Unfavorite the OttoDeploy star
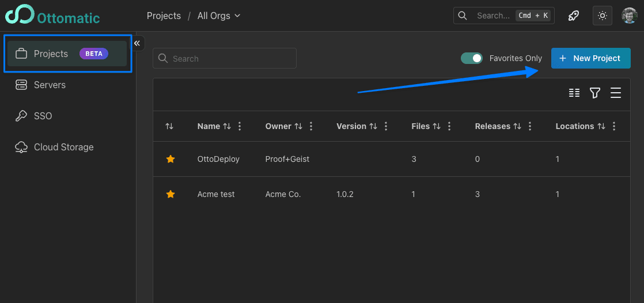 [x=171, y=159]
